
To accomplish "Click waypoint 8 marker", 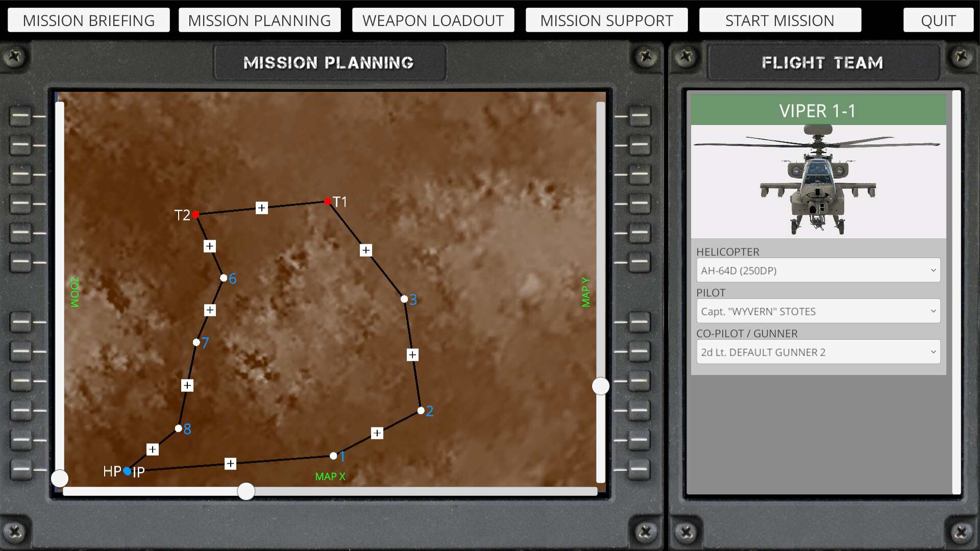I will pos(179,428).
